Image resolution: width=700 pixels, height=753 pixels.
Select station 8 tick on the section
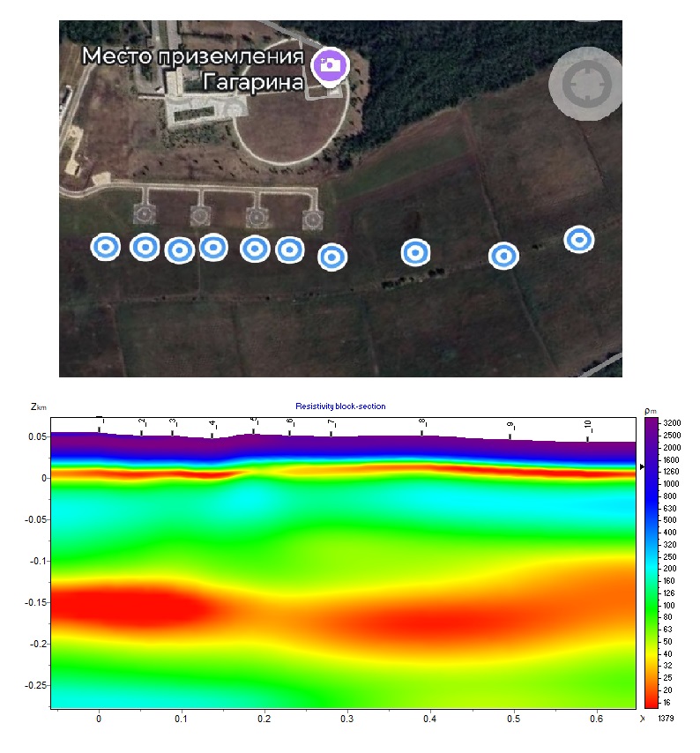tap(422, 429)
